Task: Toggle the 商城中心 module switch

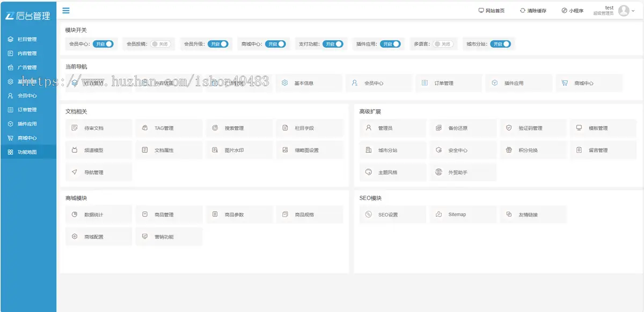Action: click(275, 44)
